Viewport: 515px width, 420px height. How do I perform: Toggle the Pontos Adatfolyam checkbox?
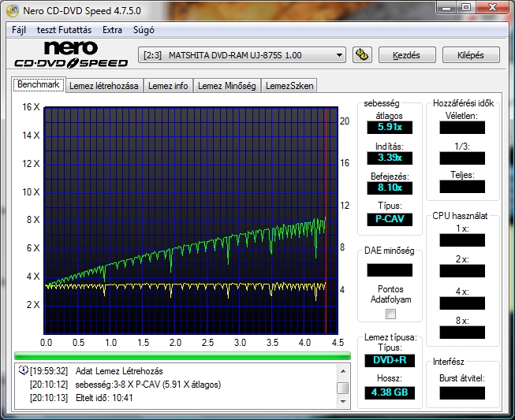(x=390, y=314)
